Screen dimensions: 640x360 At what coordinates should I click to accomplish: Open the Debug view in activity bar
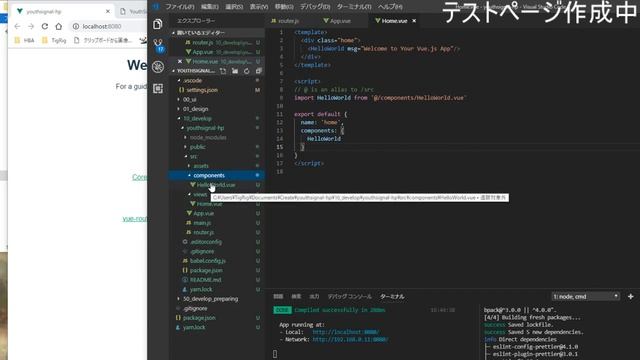158,67
